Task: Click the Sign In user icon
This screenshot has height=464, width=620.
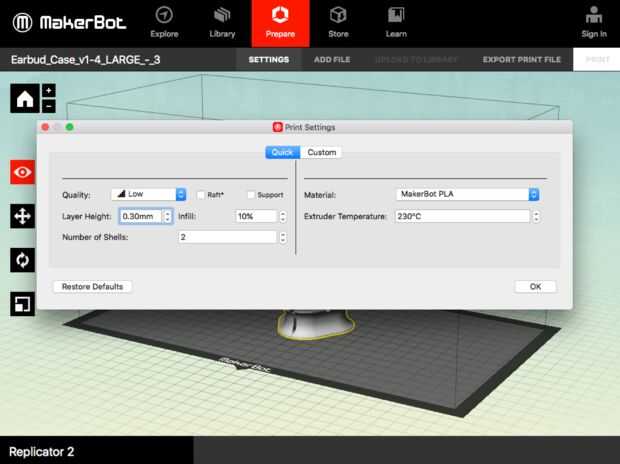Action: [x=594, y=15]
